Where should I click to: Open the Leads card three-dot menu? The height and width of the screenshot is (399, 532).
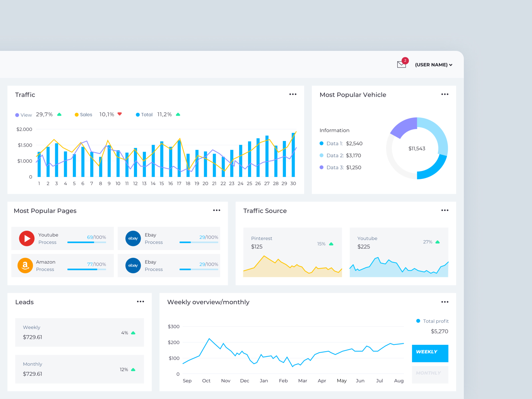pyautogui.click(x=140, y=302)
